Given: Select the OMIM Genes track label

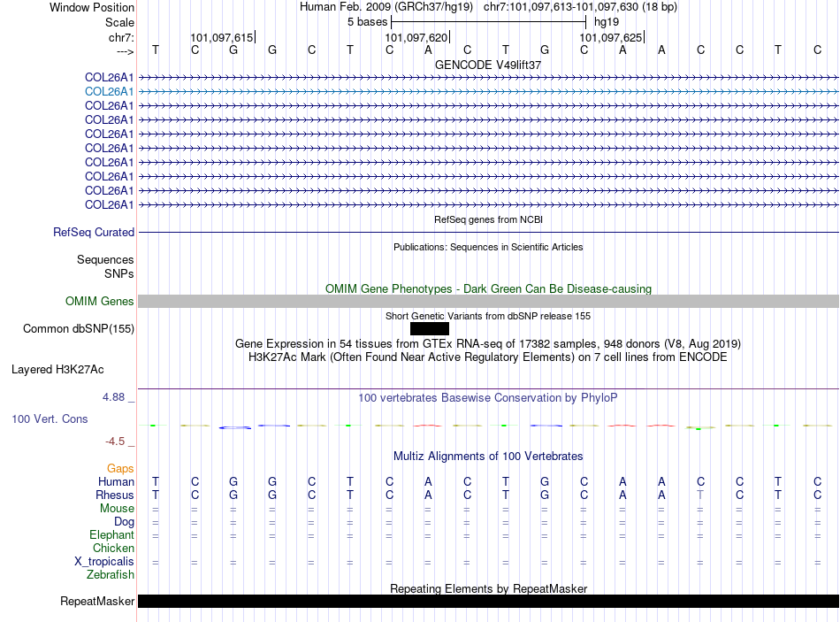Looking at the screenshot, I should 99,302.
